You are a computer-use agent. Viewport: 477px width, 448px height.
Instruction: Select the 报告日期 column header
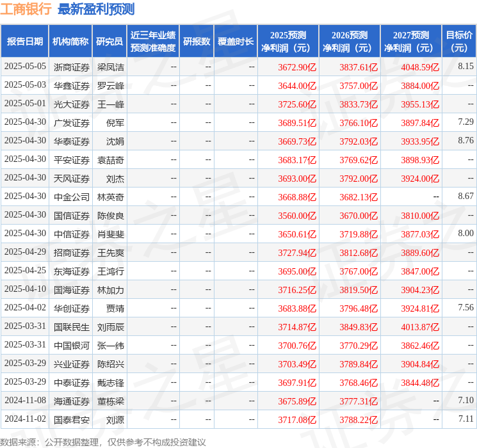(24, 41)
